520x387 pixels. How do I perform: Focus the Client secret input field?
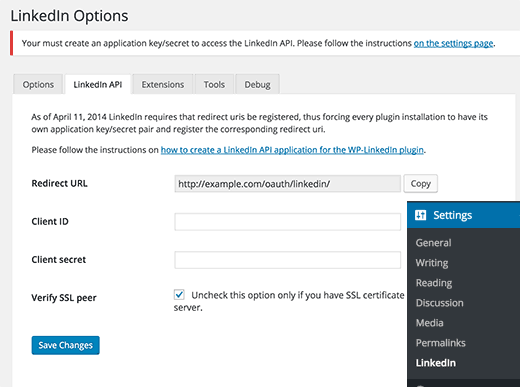pos(287,260)
